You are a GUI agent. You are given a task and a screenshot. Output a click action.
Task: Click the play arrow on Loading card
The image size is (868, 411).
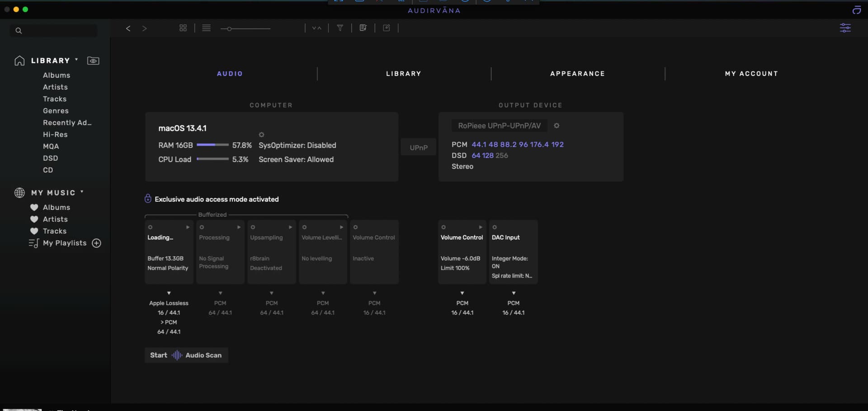click(x=188, y=227)
